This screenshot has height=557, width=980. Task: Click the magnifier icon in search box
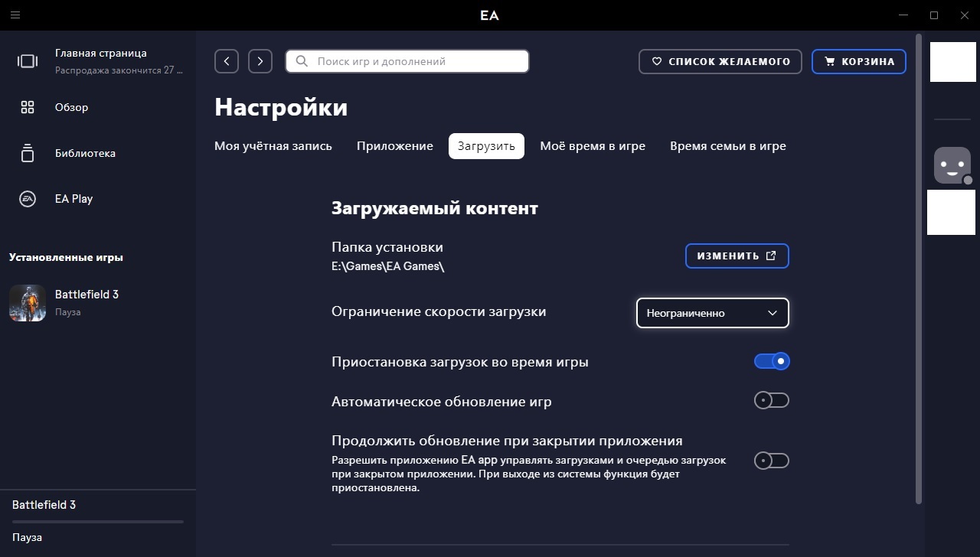click(x=302, y=61)
